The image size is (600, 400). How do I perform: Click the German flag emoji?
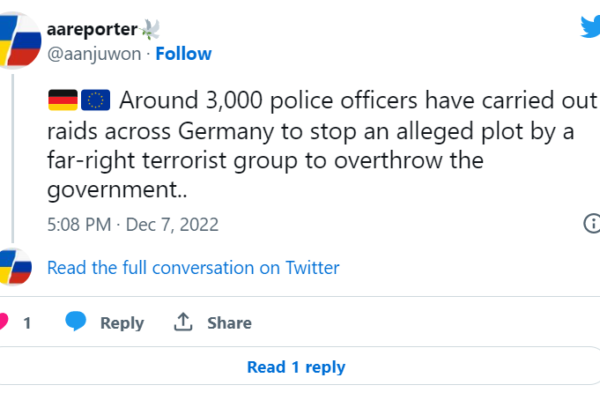pyautogui.click(x=63, y=100)
